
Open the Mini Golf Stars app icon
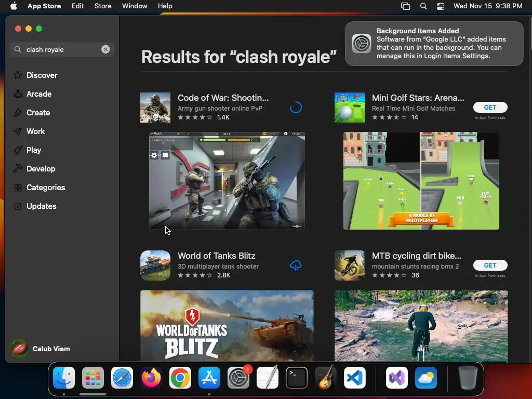[350, 108]
